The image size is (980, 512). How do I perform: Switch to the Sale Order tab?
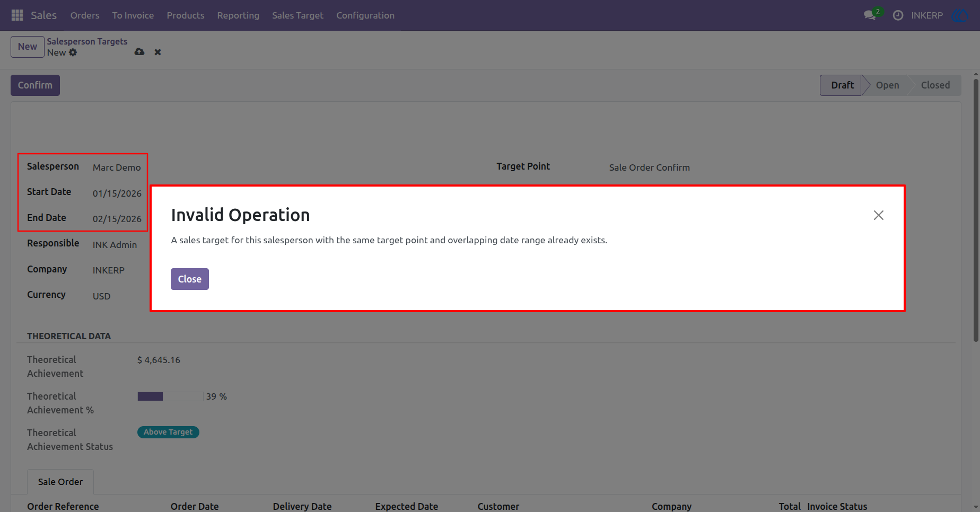pyautogui.click(x=60, y=482)
